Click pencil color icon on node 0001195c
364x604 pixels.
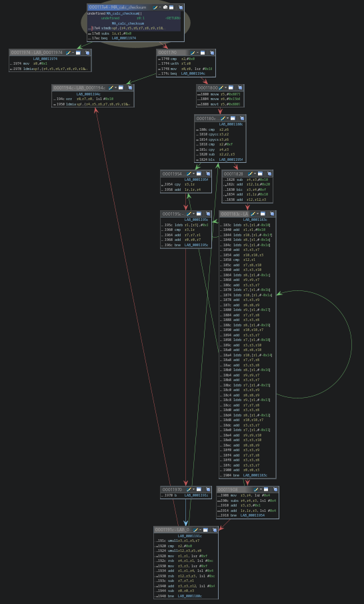(189, 214)
